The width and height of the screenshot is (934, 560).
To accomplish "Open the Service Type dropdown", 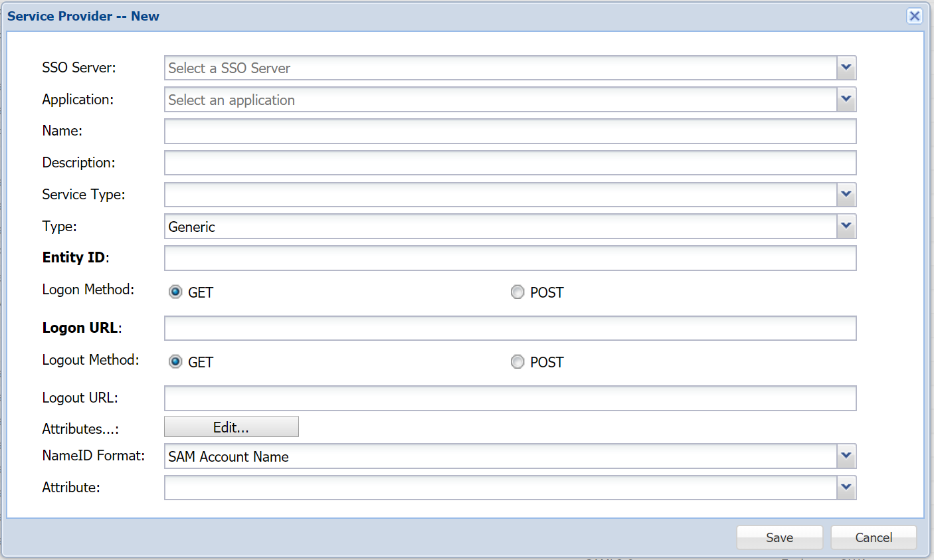I will [x=846, y=195].
